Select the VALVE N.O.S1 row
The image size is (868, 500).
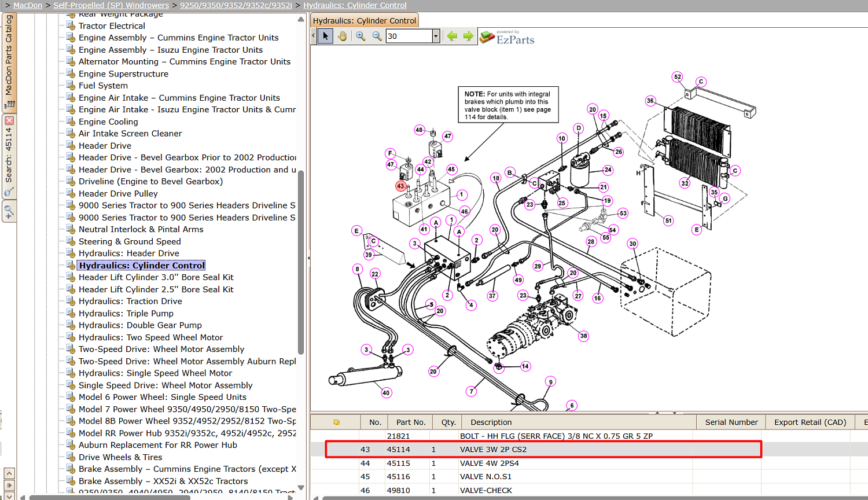[x=589, y=477]
